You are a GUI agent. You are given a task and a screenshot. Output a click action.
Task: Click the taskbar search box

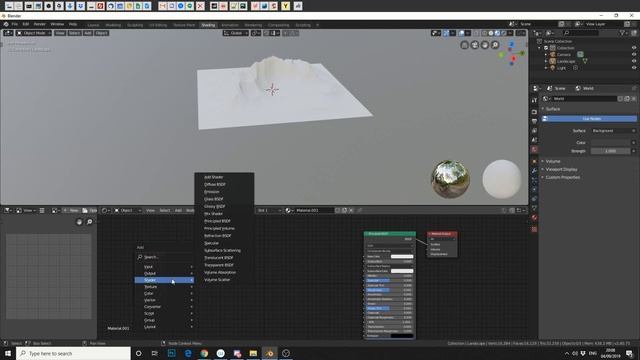[73, 353]
